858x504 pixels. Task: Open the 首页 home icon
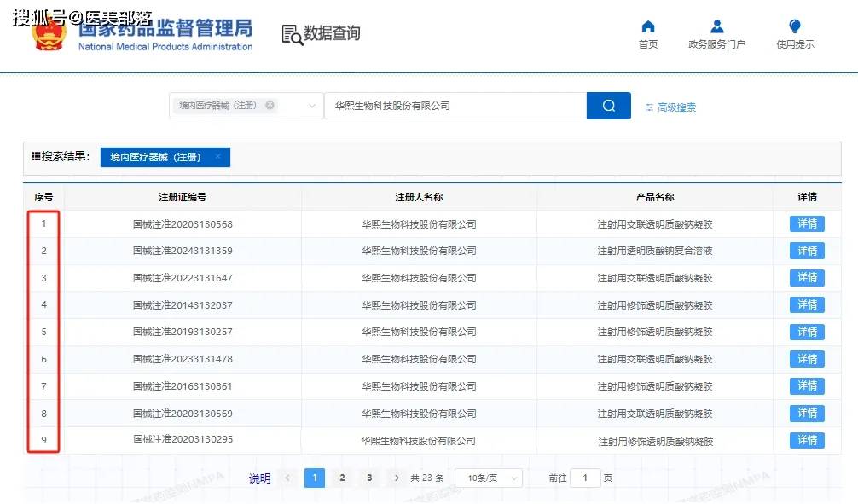[x=648, y=26]
